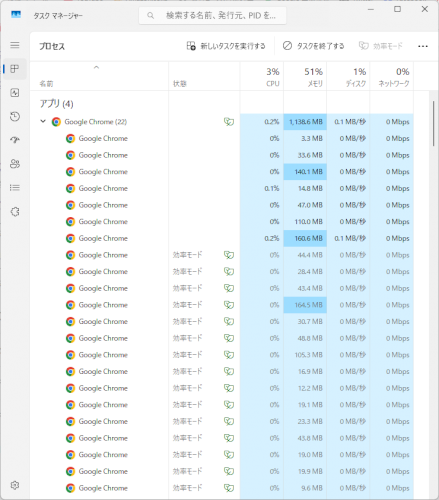Viewport: 439px width, 500px height.
Task: Select the アプリ (4) group heading
Action: (x=56, y=104)
